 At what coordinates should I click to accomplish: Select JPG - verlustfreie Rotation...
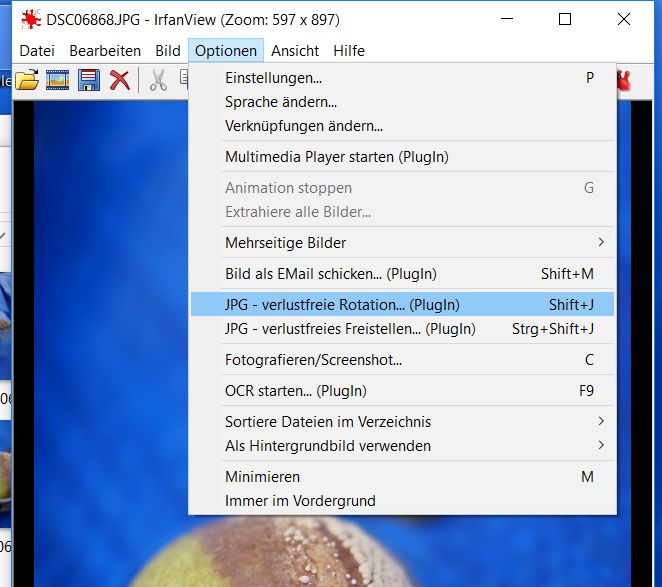click(402, 304)
